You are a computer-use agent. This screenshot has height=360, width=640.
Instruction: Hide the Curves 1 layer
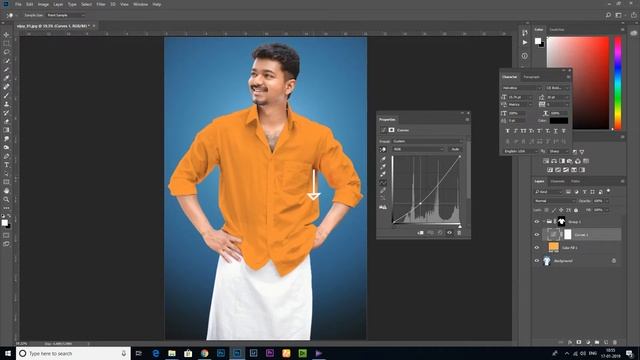click(x=537, y=235)
